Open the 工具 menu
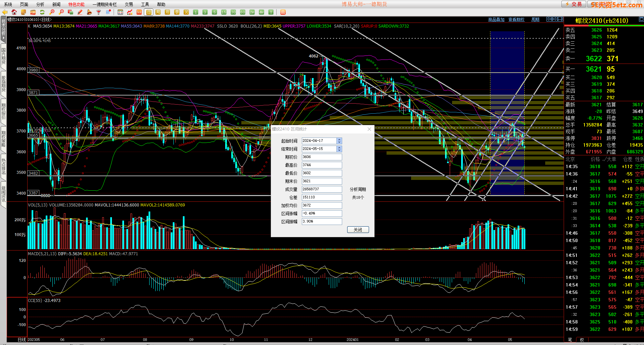 click(145, 4)
